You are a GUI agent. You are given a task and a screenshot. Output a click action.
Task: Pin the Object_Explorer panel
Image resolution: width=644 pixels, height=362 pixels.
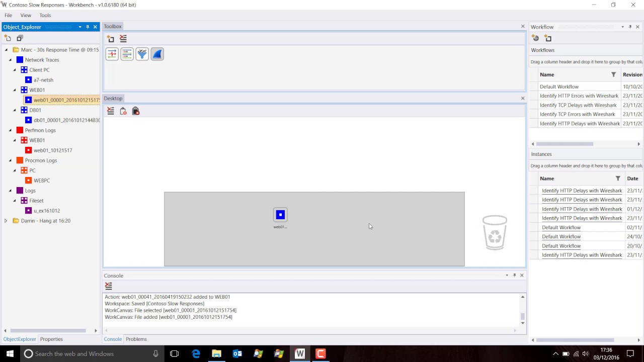87,27
